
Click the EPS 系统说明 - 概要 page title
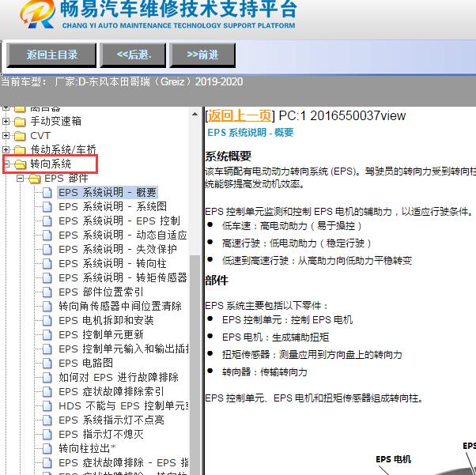tap(251, 133)
